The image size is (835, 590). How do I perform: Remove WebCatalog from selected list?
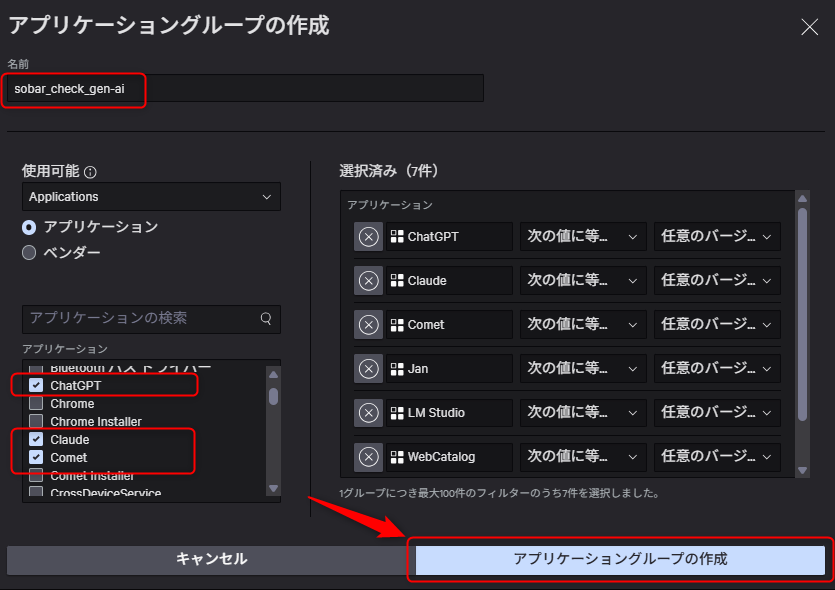click(x=368, y=457)
